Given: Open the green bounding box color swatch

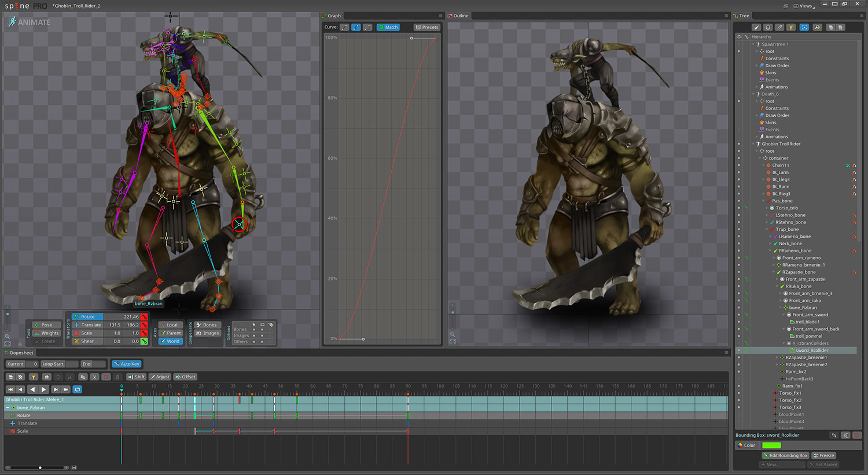Looking at the screenshot, I should tap(771, 445).
